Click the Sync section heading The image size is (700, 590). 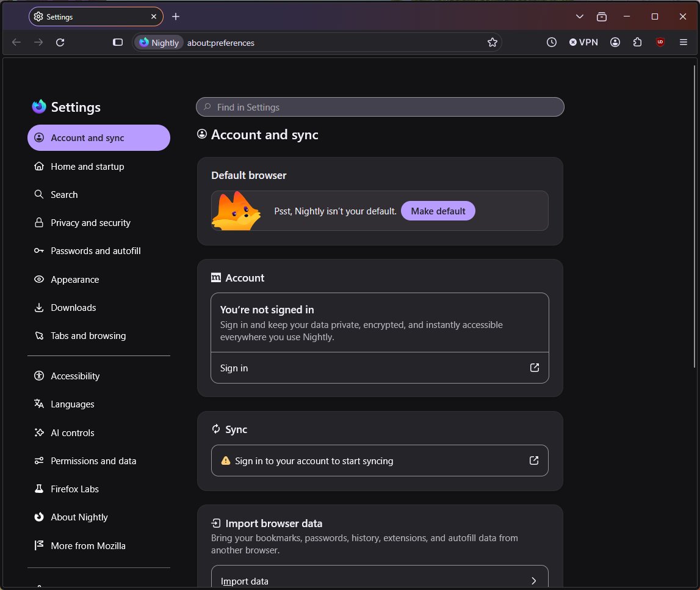[x=236, y=429]
